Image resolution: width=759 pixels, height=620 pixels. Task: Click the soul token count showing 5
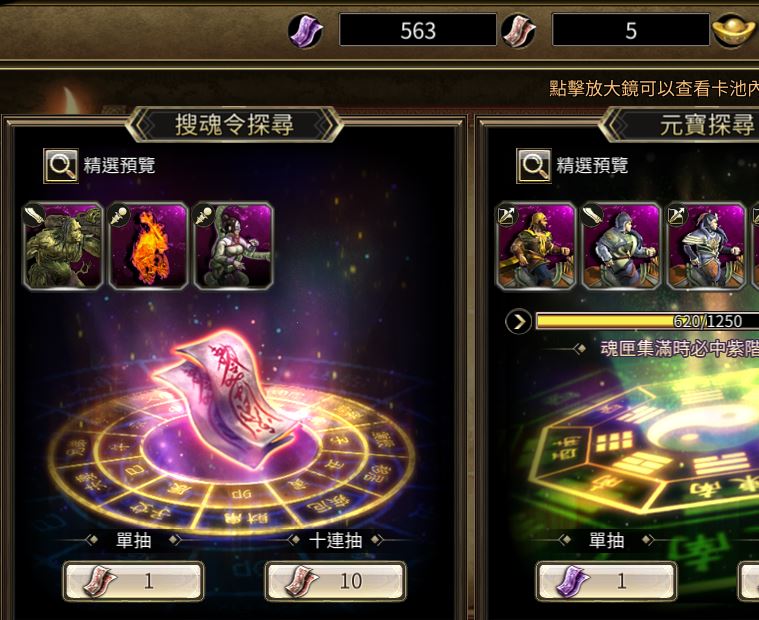(x=631, y=30)
